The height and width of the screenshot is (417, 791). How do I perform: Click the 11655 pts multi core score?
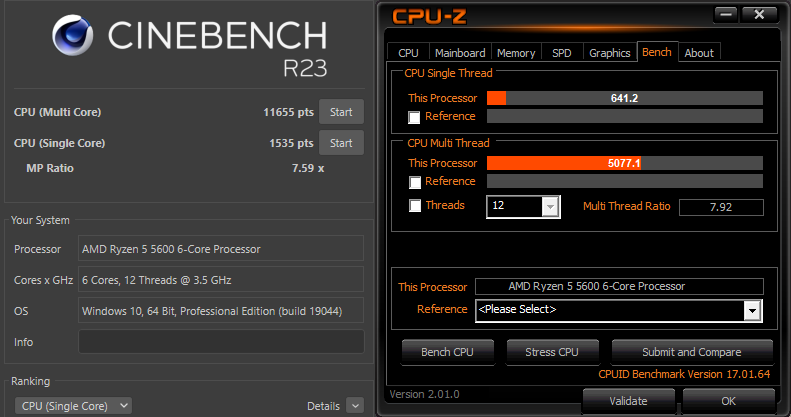click(x=289, y=112)
